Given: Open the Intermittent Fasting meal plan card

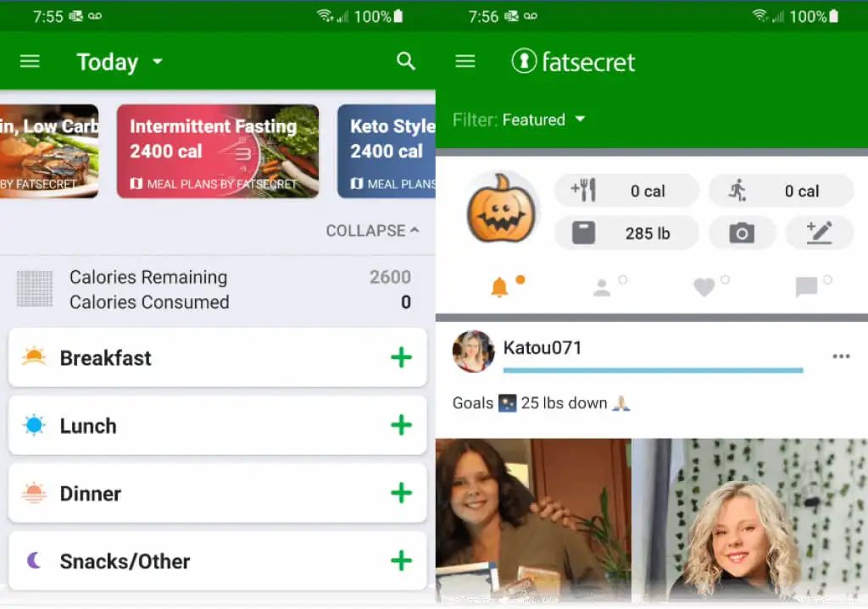Looking at the screenshot, I should 217,152.
